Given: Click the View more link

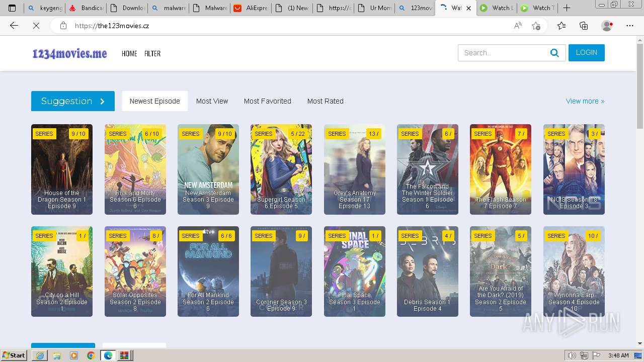Looking at the screenshot, I should 585,101.
